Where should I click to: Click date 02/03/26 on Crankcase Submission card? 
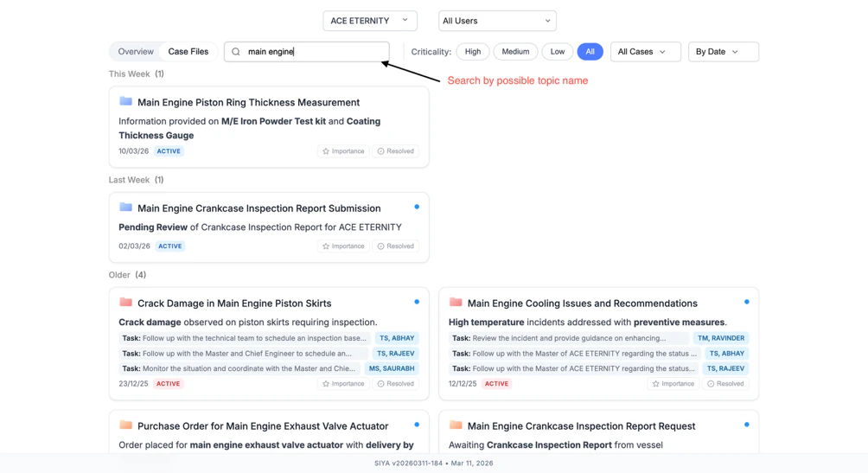tap(134, 246)
